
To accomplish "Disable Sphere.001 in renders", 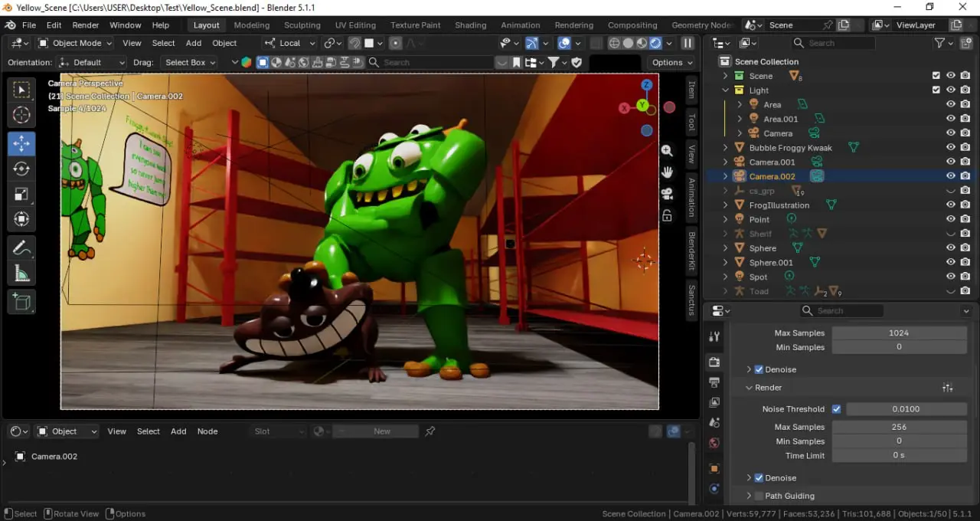I will click(965, 262).
